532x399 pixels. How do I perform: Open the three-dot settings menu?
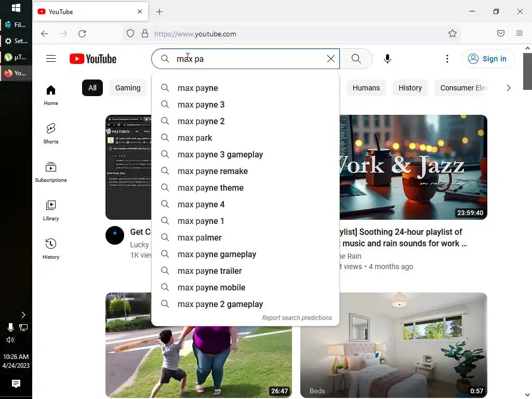coord(447,59)
